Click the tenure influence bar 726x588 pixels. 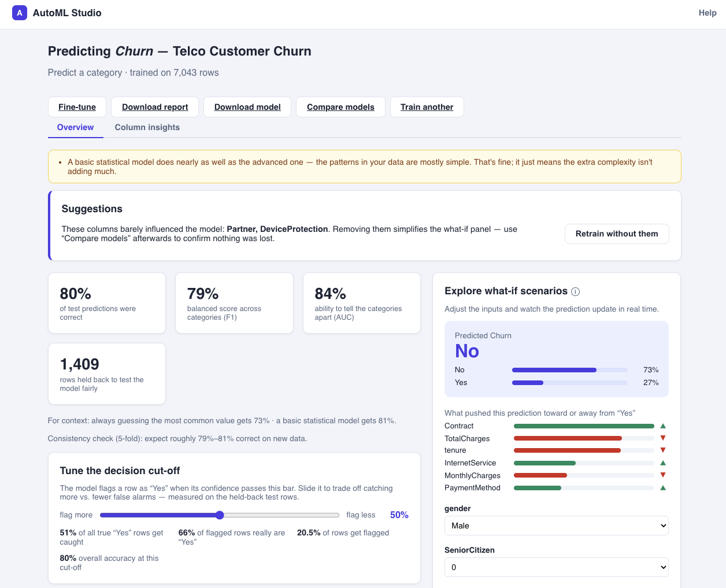(584, 450)
